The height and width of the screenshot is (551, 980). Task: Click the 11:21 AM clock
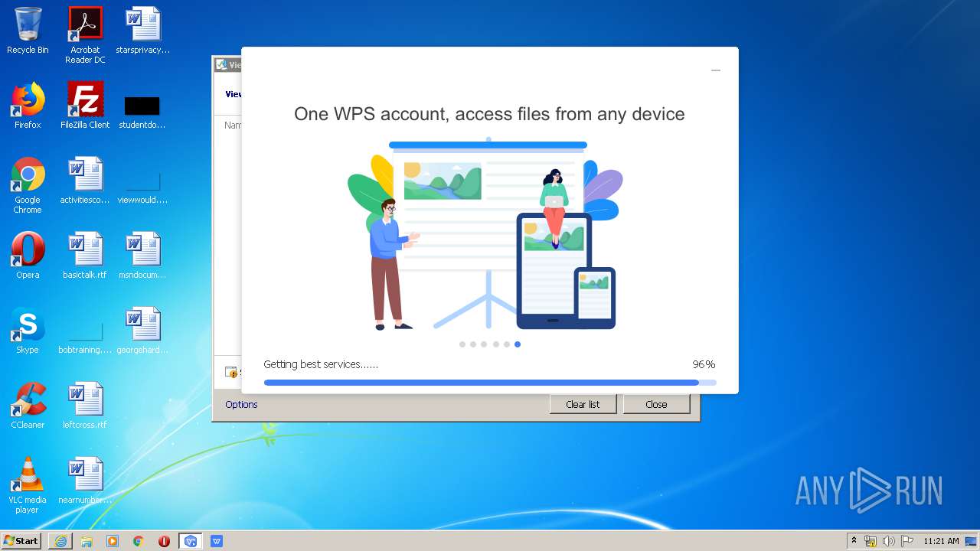941,541
